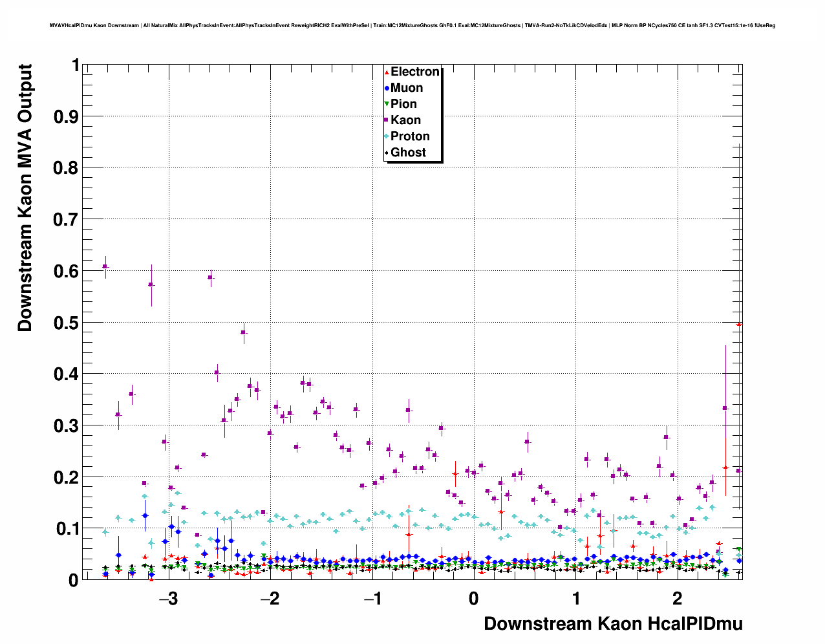This screenshot has height=644, width=825.
Task: Click the green triangle Pion marker in legend
Action: coord(387,104)
